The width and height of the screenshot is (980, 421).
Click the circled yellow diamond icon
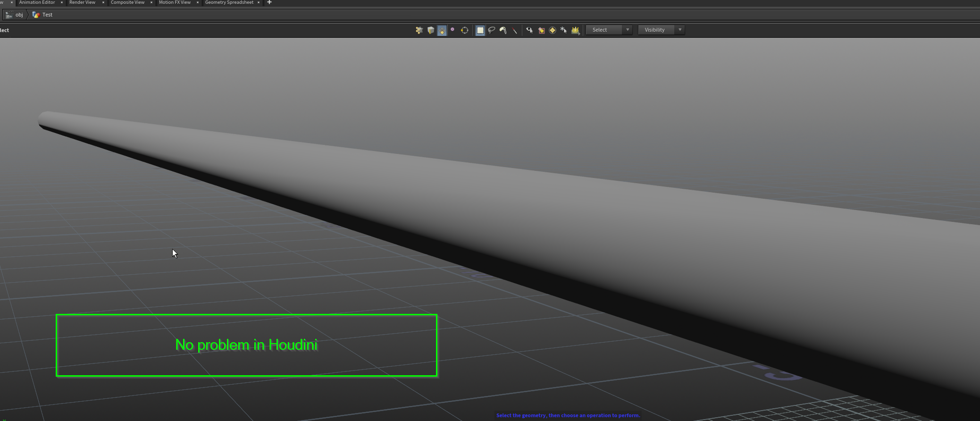coord(553,30)
